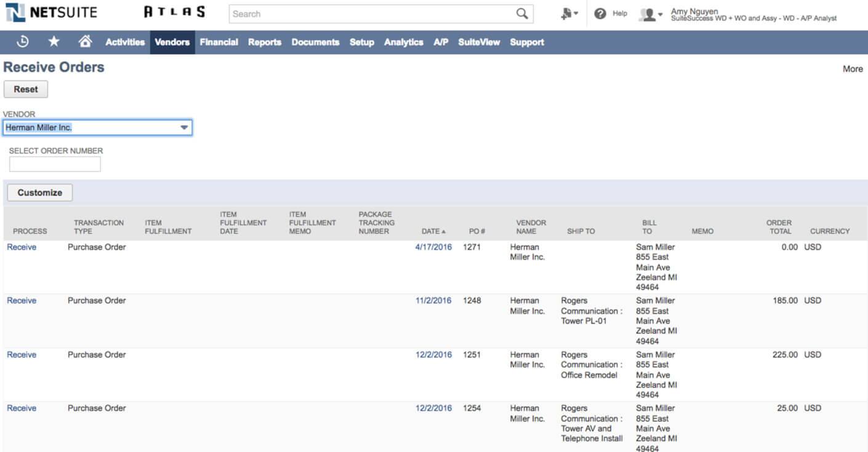868x452 pixels.
Task: Open the Recent Records clock icon
Action: click(x=22, y=42)
